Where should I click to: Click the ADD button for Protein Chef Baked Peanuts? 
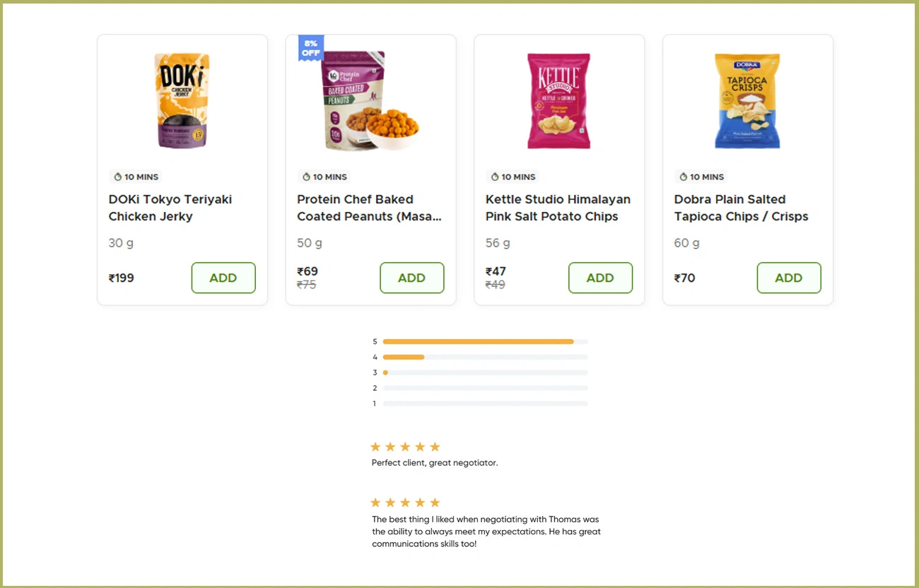pyautogui.click(x=412, y=278)
